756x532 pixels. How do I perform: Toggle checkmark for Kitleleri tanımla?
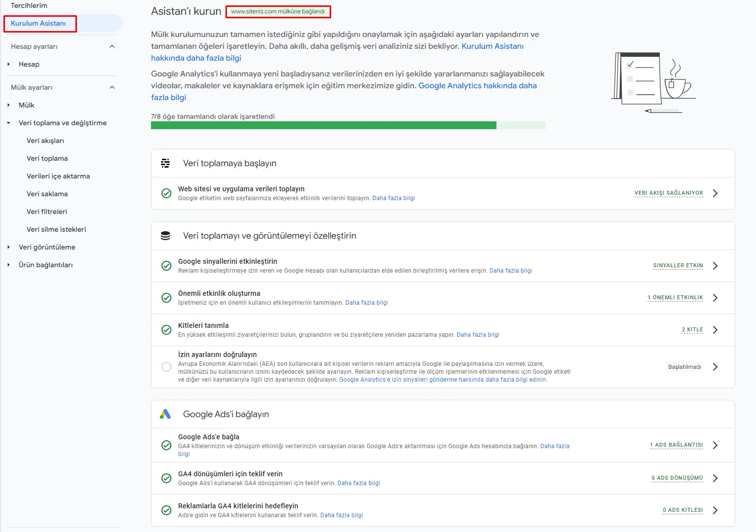point(167,330)
